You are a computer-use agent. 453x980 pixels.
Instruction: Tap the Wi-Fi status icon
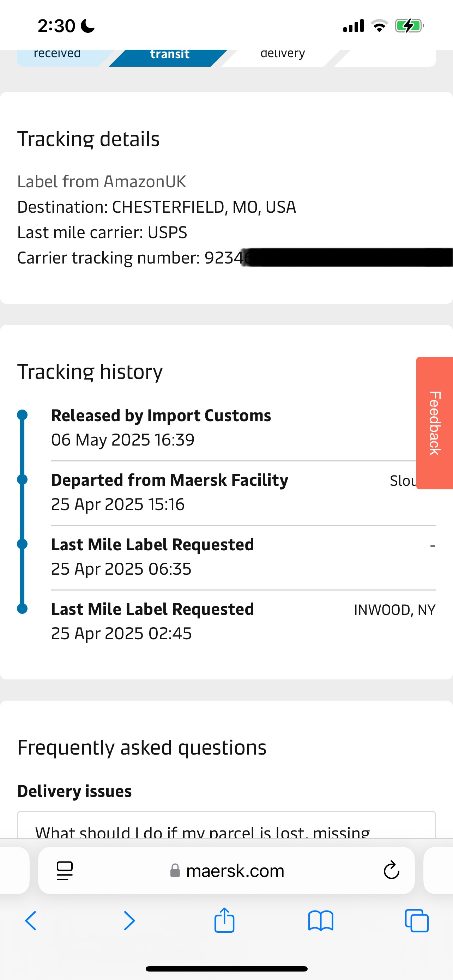click(379, 26)
